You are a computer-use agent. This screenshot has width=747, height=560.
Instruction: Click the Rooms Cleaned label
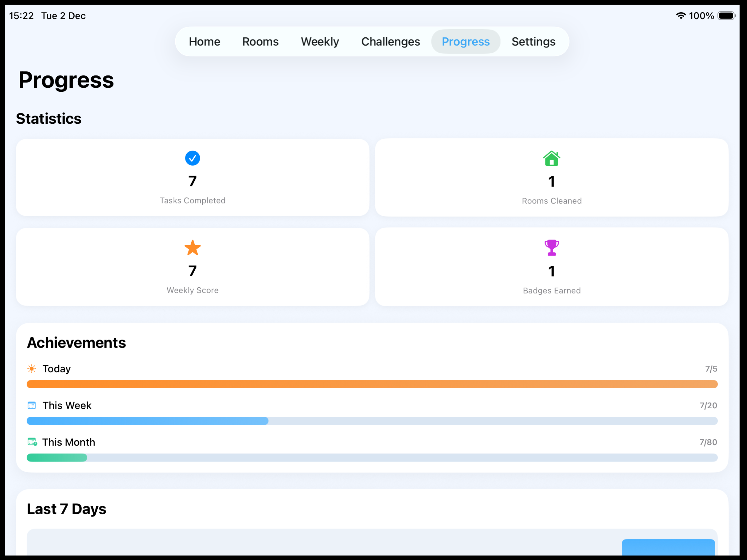(x=552, y=201)
